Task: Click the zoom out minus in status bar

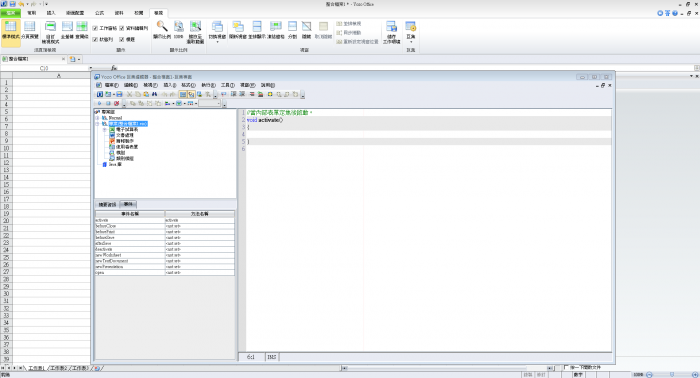Action: (649, 374)
